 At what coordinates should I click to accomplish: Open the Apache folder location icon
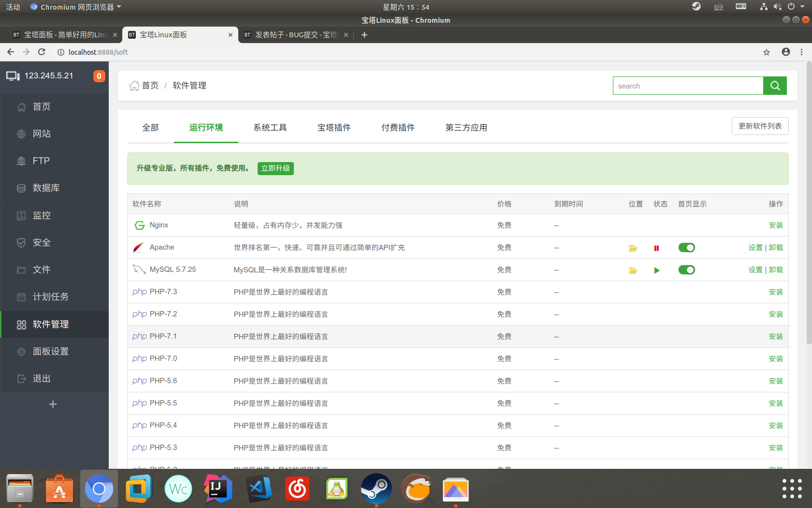(633, 248)
